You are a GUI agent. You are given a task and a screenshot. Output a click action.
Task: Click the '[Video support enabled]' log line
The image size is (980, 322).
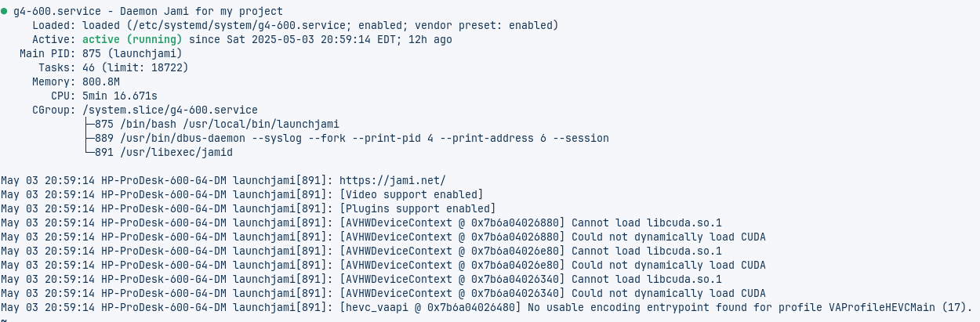pyautogui.click(x=412, y=194)
